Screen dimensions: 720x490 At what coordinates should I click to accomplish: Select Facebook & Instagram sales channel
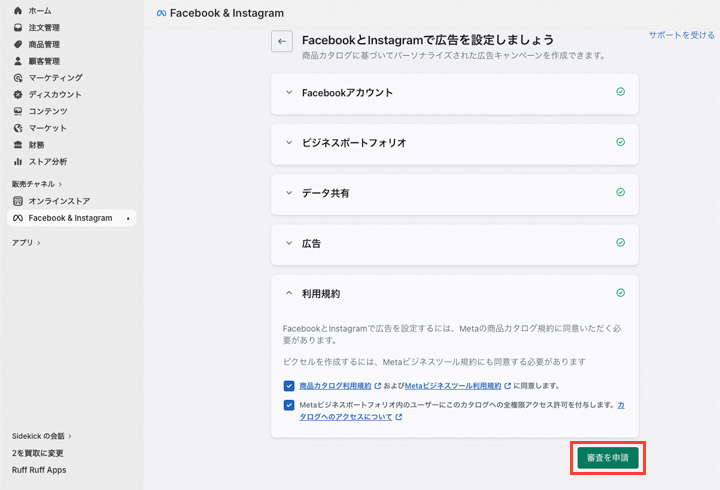point(72,218)
